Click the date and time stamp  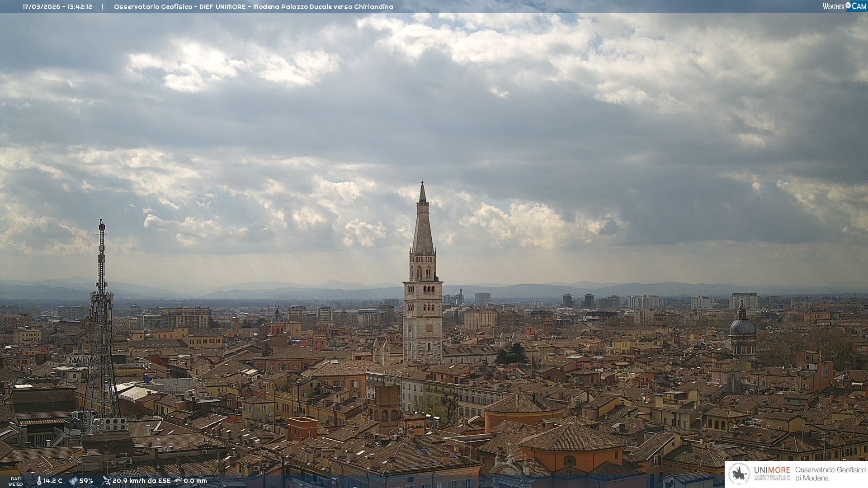57,7
